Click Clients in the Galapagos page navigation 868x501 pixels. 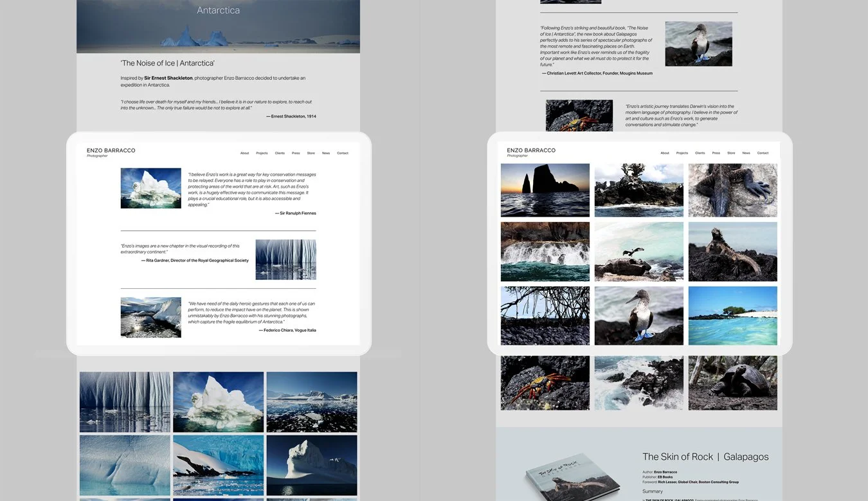pyautogui.click(x=700, y=153)
